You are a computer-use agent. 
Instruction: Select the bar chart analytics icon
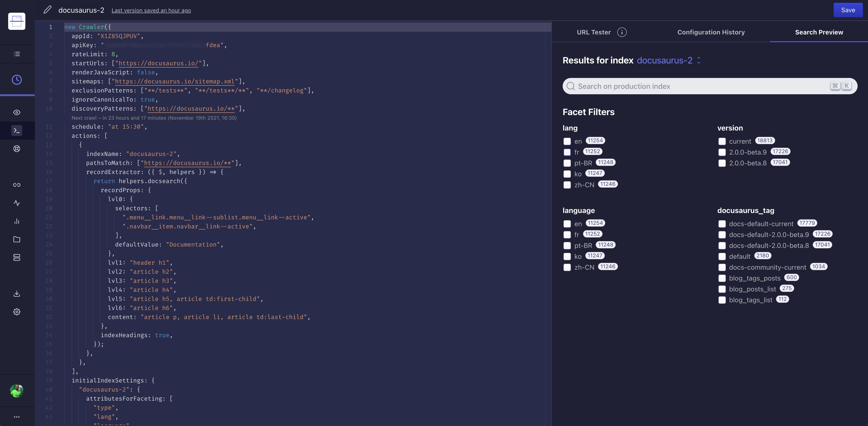(x=17, y=221)
